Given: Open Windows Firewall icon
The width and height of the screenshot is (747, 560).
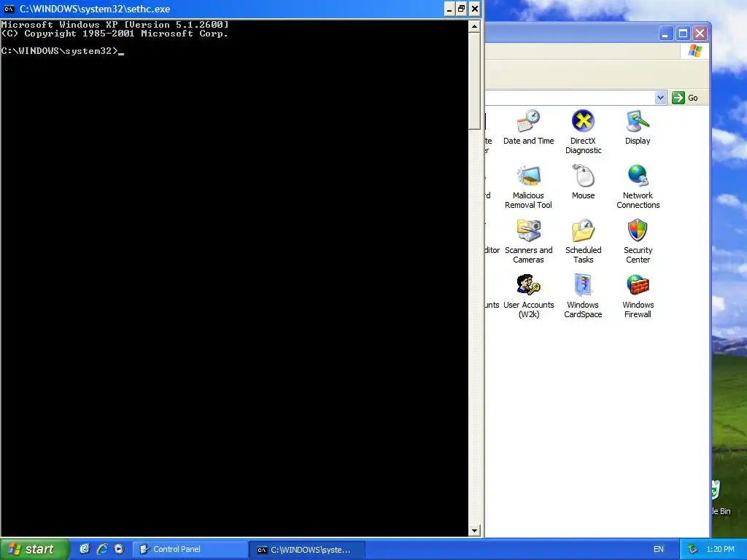Looking at the screenshot, I should pyautogui.click(x=638, y=296).
